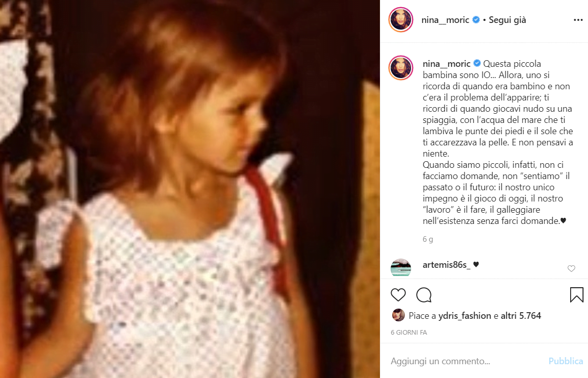Save post with the bookmark icon

click(576, 295)
